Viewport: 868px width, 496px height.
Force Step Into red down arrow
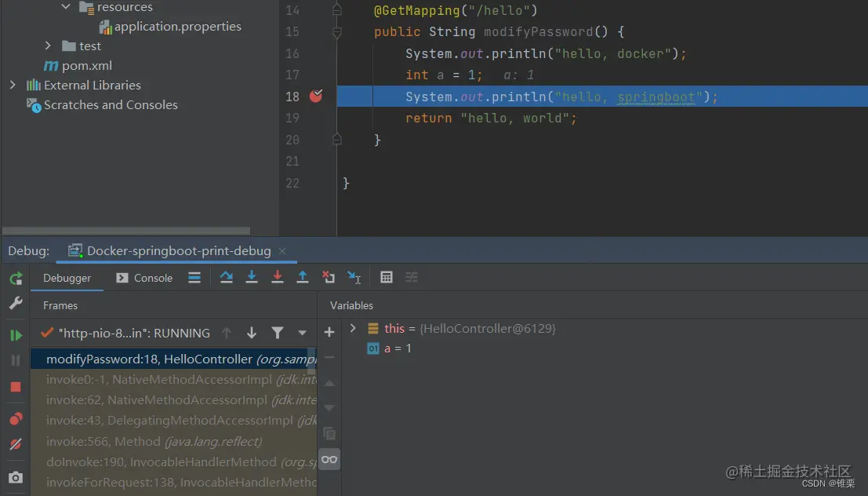278,277
